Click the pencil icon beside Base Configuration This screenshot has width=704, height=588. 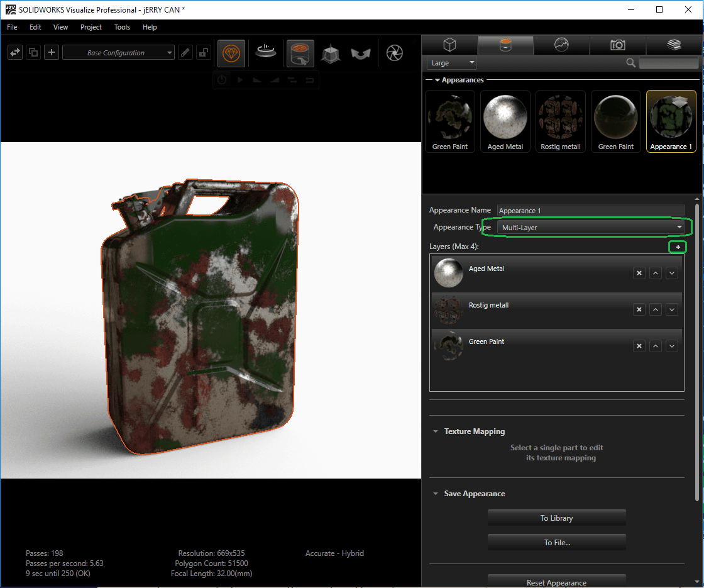point(185,53)
